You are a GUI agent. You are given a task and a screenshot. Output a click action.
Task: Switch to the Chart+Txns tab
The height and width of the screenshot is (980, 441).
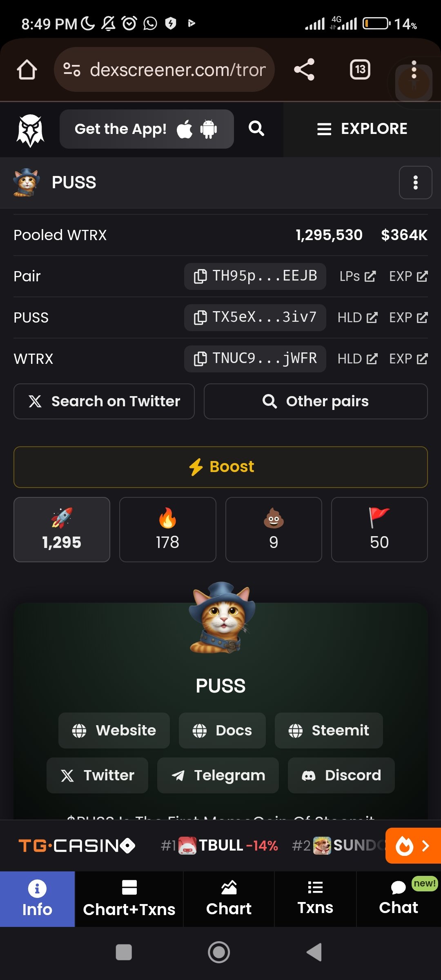129,899
